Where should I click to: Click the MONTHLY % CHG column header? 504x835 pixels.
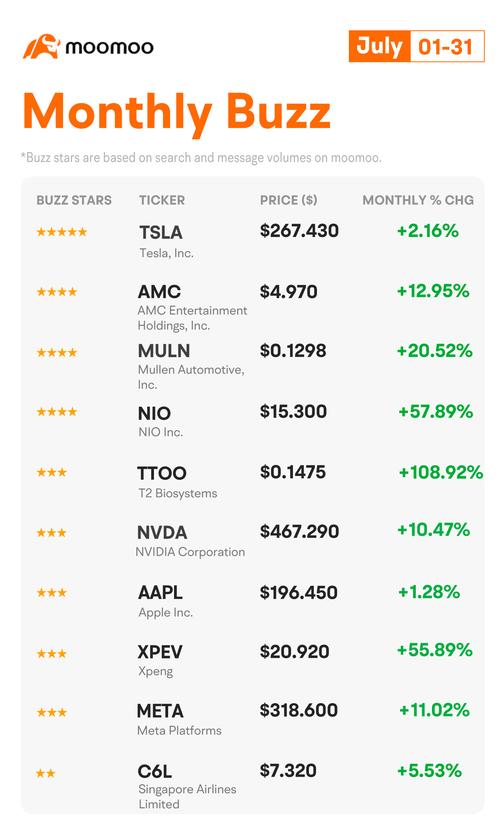click(x=418, y=200)
